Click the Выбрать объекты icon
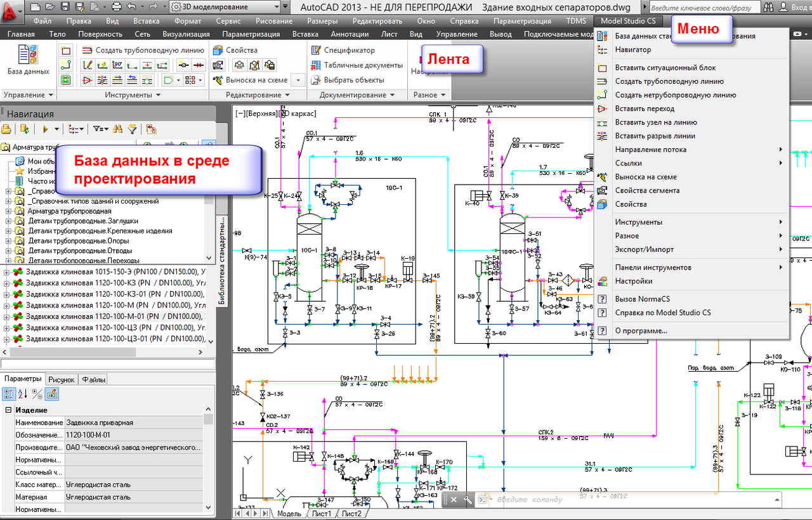Image resolution: width=812 pixels, height=520 pixels. coord(315,81)
